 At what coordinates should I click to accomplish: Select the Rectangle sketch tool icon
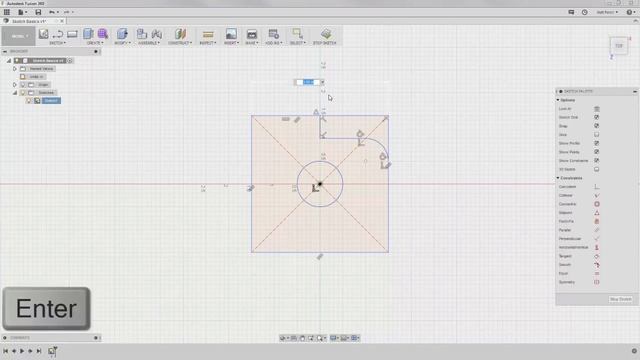pos(72,34)
